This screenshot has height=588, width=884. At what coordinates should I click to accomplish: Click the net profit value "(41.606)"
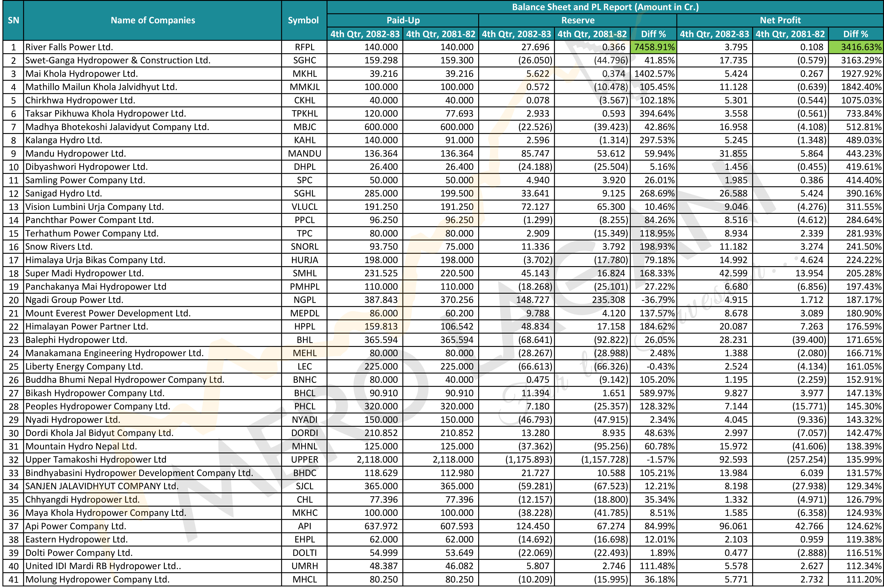[x=809, y=447]
